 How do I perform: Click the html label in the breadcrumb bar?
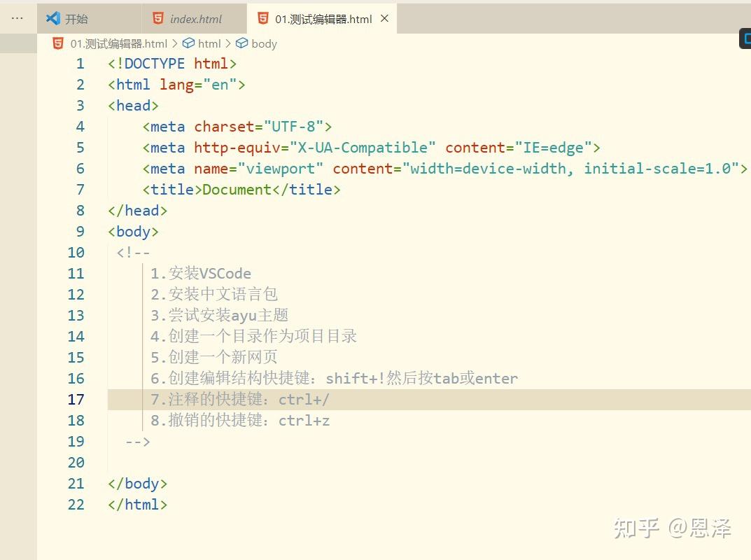210,43
